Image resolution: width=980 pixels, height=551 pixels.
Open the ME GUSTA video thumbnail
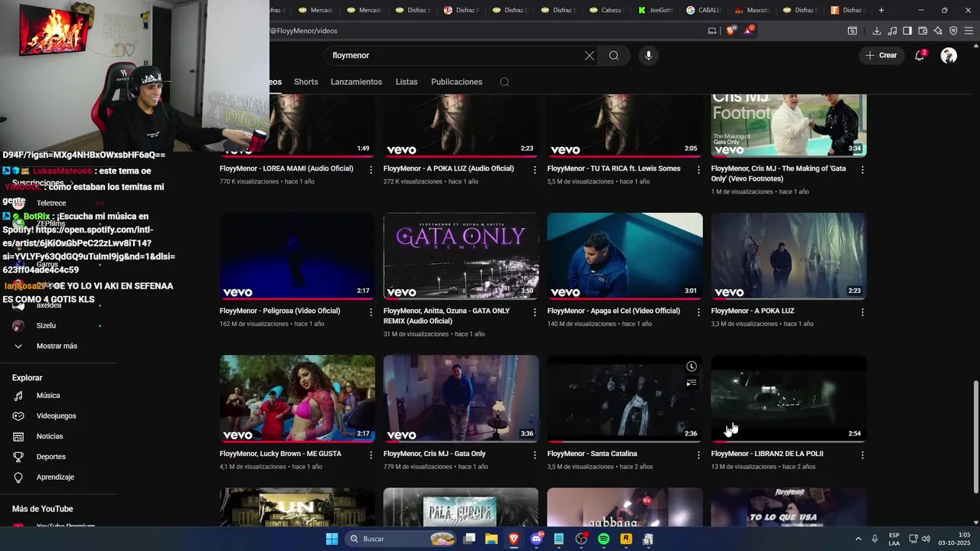click(297, 399)
